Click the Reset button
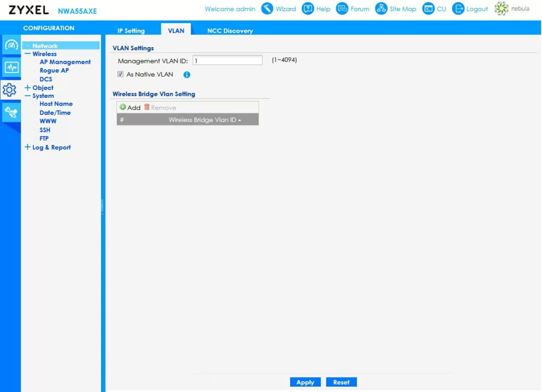The image size is (542, 392). 341,382
